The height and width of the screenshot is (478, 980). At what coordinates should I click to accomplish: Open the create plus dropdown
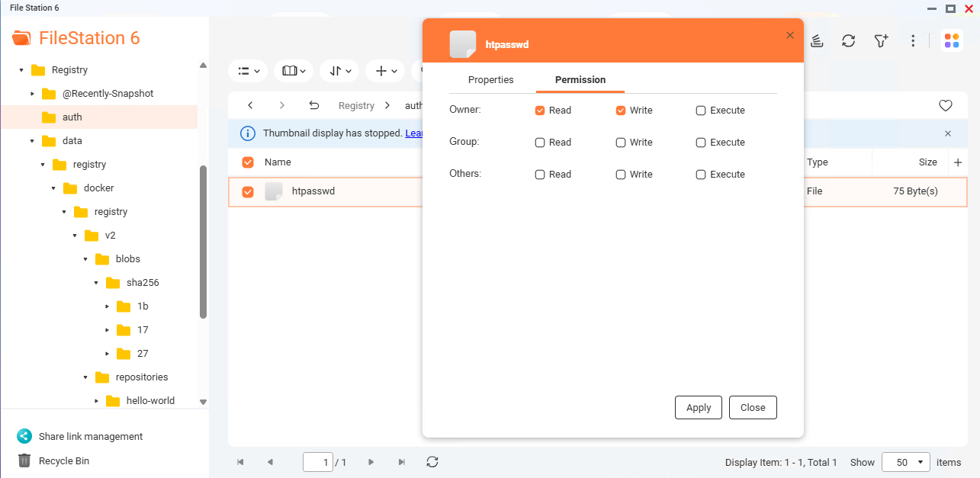tap(385, 71)
